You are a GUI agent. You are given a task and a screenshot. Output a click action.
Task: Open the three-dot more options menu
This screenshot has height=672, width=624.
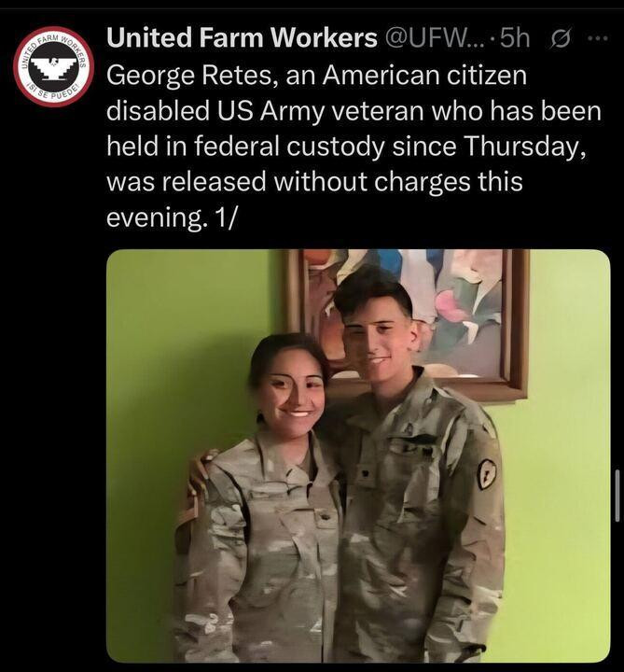tap(598, 39)
